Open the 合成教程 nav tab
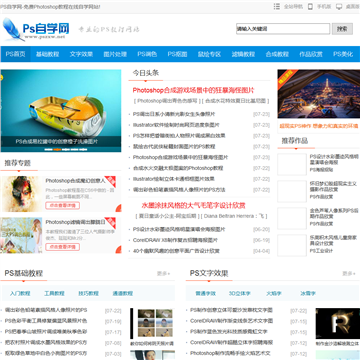This screenshot has height=360, width=360. click(277, 54)
